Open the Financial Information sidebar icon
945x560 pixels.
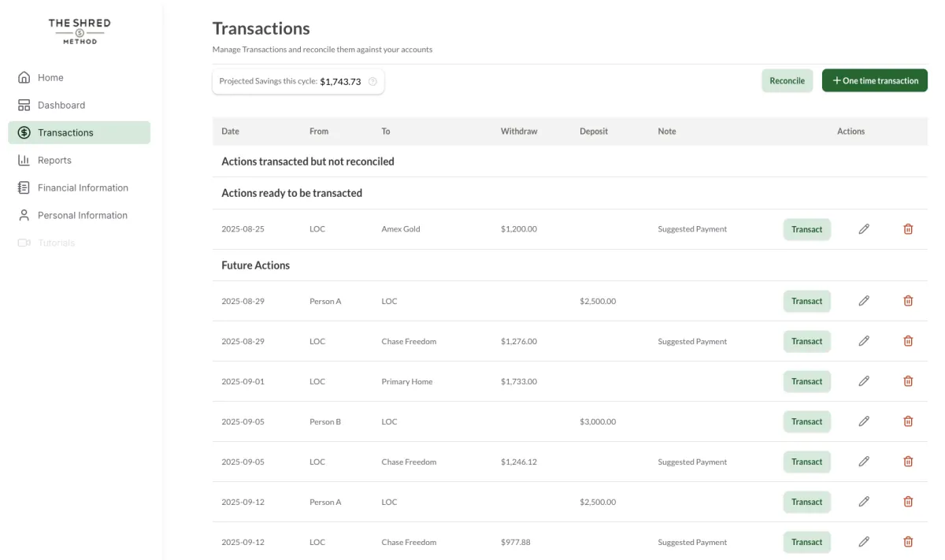(x=24, y=187)
